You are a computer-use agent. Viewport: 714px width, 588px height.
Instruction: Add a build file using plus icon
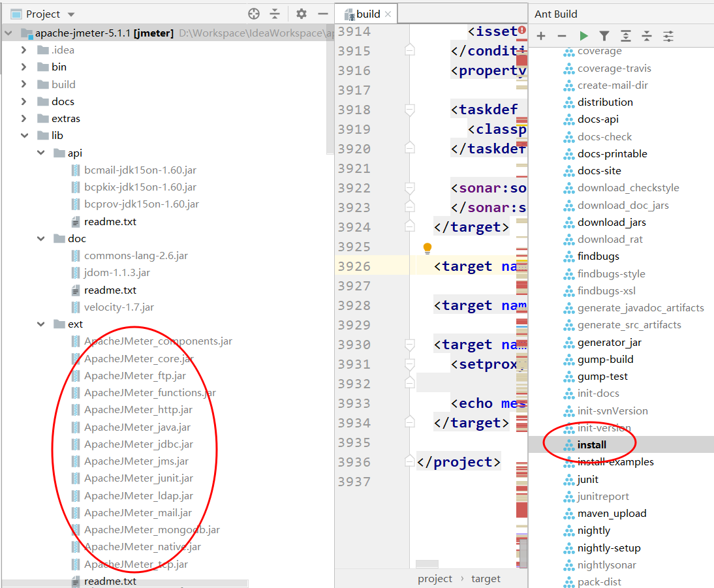click(540, 35)
